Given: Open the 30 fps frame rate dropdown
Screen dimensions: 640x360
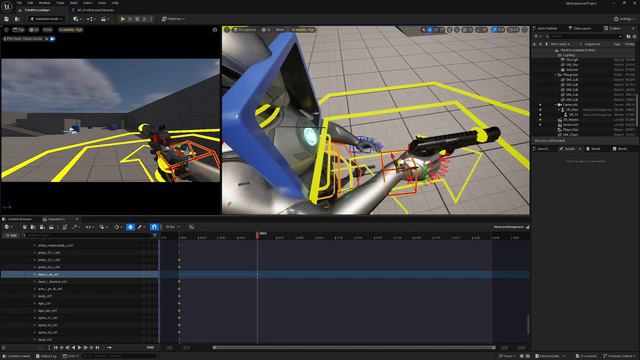Looking at the screenshot, I should pyautogui.click(x=173, y=227).
